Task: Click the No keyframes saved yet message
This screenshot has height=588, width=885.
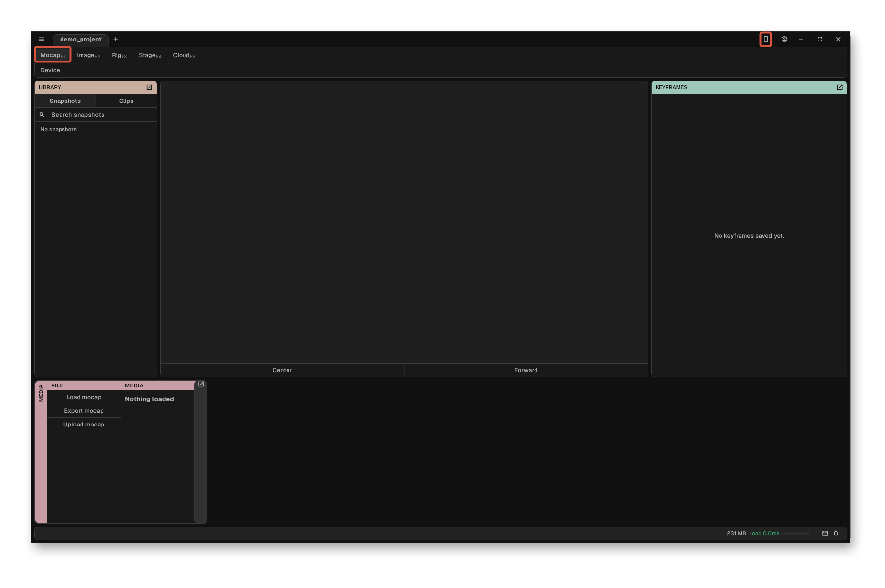Action: [x=749, y=236]
